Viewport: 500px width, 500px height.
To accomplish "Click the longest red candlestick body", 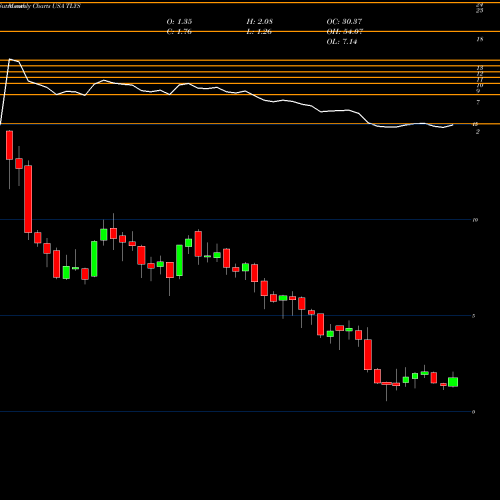I will click(x=28, y=199).
